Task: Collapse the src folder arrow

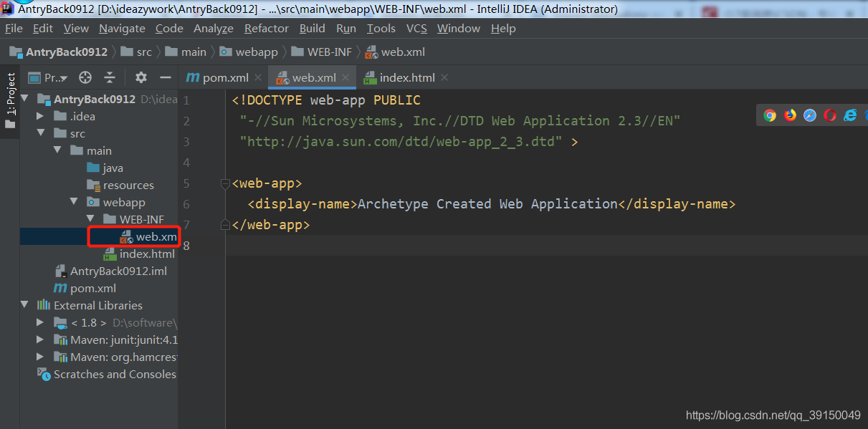Action: coord(41,133)
